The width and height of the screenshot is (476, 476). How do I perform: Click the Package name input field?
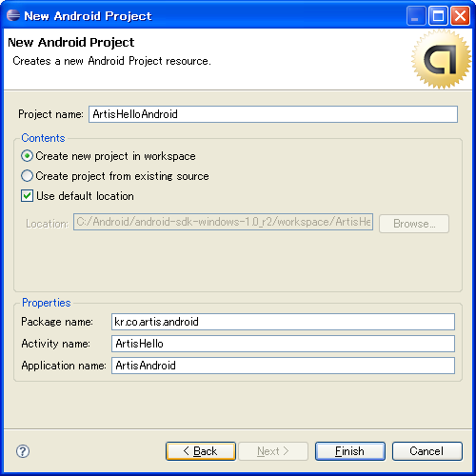(283, 322)
